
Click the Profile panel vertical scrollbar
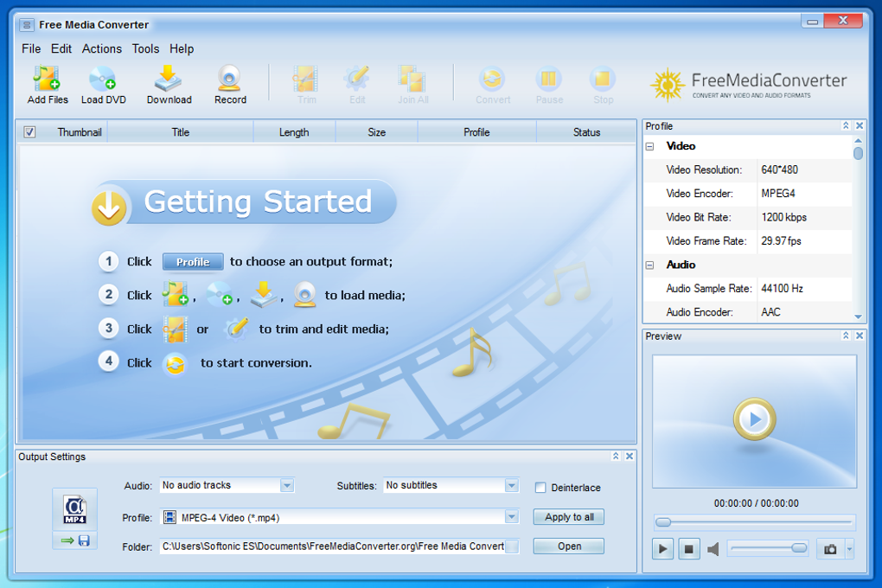pyautogui.click(x=858, y=229)
